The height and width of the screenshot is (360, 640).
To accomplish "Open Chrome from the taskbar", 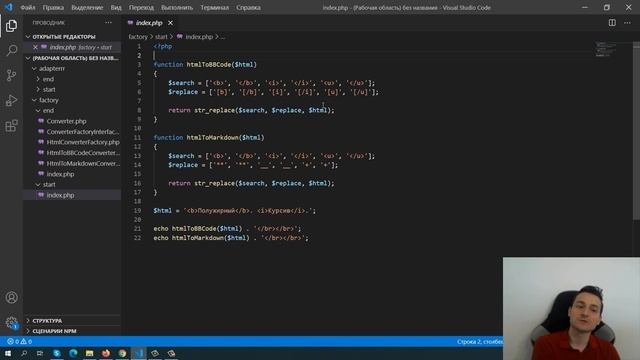I will 122,353.
